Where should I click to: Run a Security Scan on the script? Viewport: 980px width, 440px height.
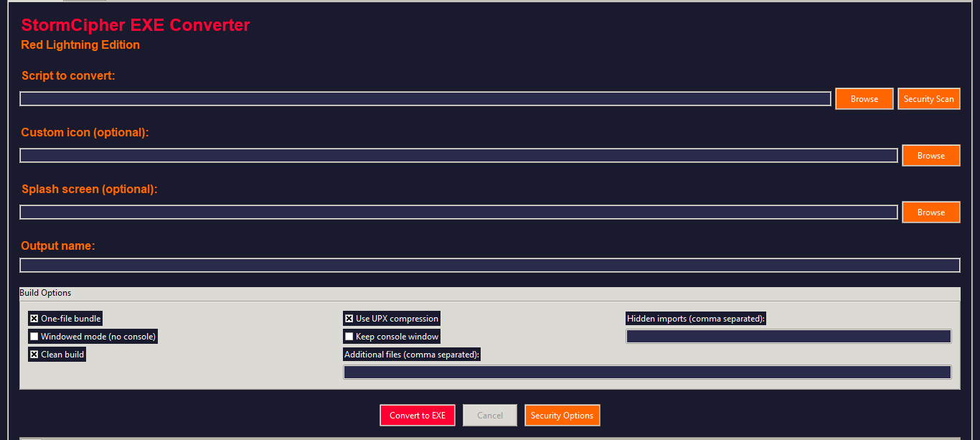929,98
